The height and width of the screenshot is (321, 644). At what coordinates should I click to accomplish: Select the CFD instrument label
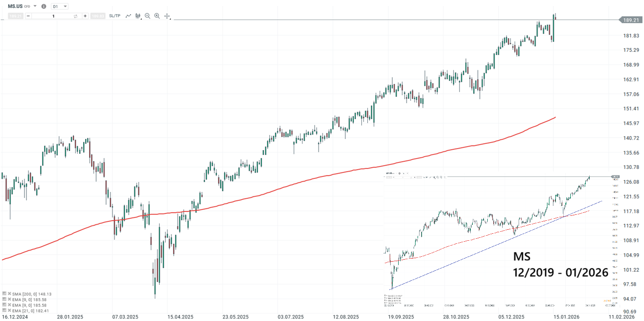(27, 6)
